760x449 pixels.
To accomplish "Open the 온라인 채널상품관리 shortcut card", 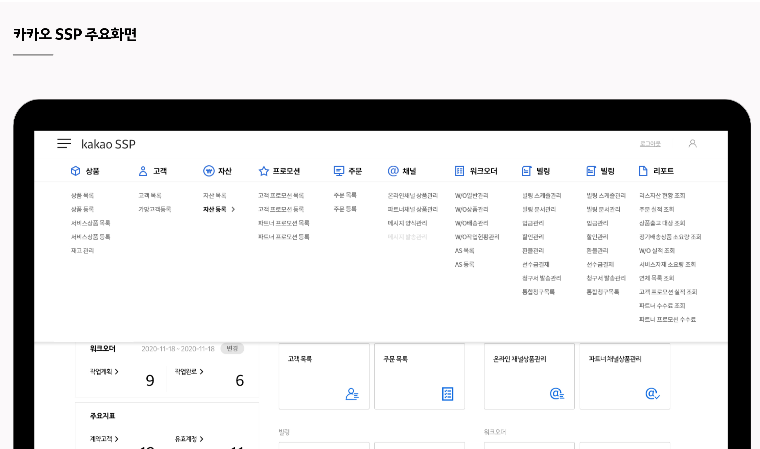I will point(529,376).
